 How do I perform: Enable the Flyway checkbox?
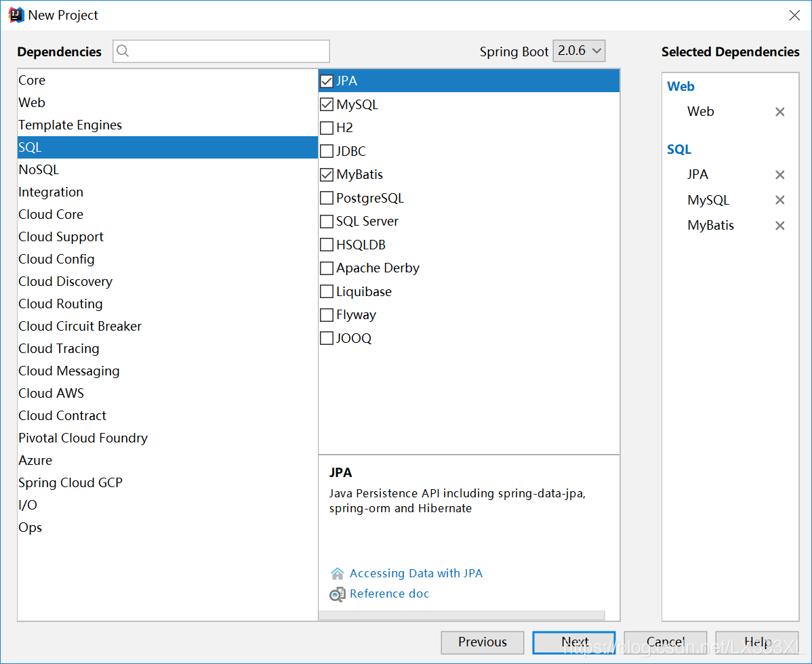tap(327, 314)
